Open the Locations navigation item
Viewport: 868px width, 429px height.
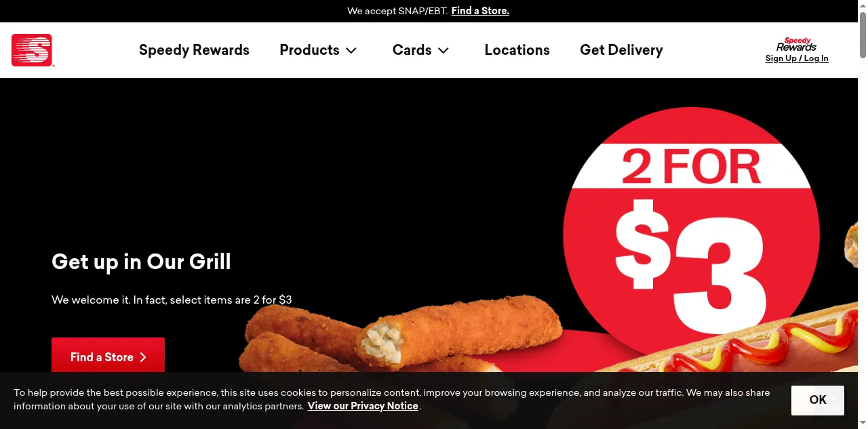point(517,50)
